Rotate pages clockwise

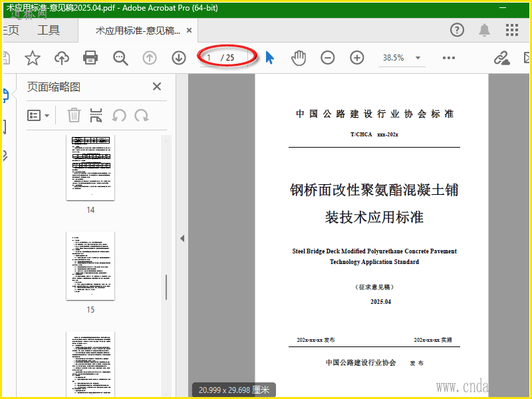coord(142,116)
